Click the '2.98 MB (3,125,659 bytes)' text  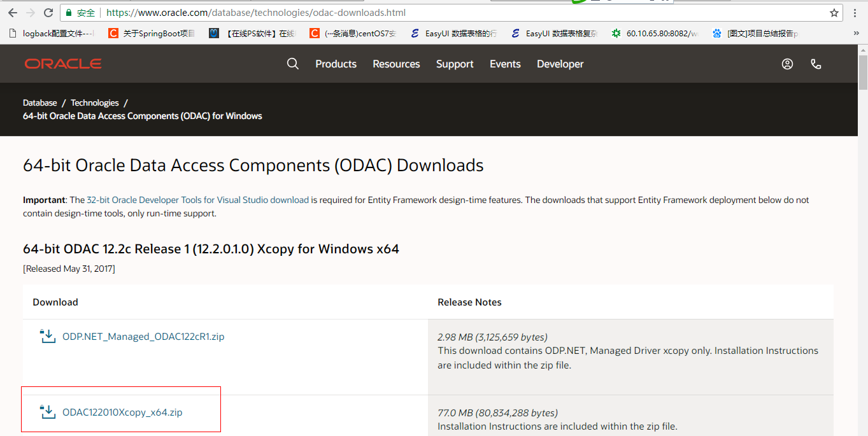[x=492, y=337]
